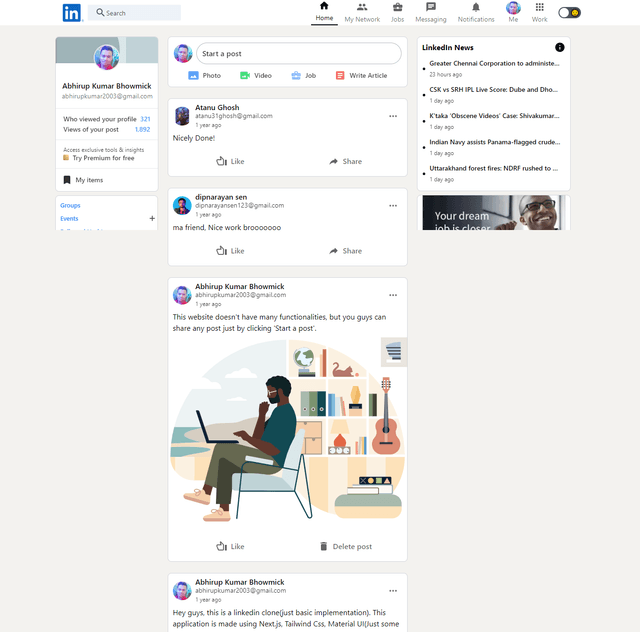Click the Search input field
Screen dimensions: 640x632
(134, 13)
